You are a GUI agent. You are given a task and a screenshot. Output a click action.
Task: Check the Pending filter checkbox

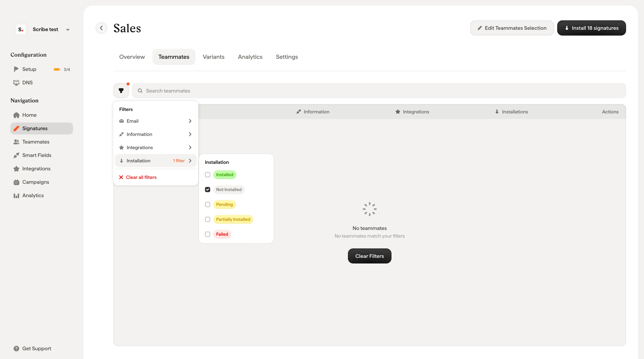tap(208, 205)
